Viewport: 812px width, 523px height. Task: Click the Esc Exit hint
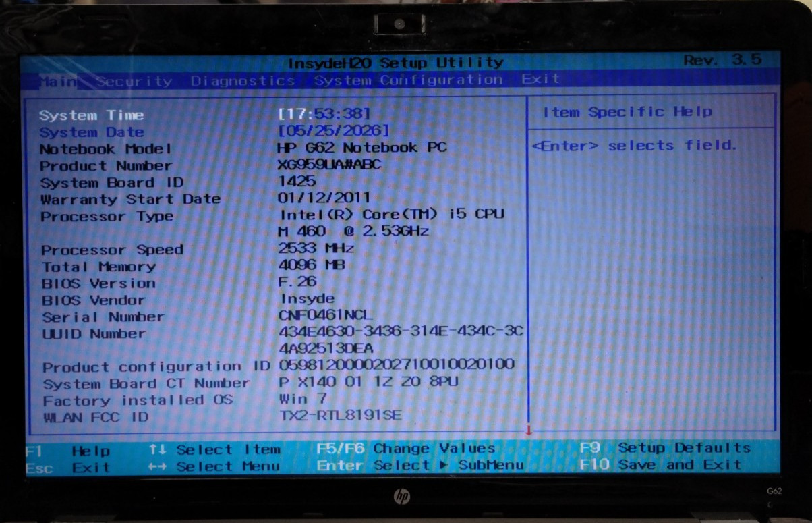click(x=68, y=467)
